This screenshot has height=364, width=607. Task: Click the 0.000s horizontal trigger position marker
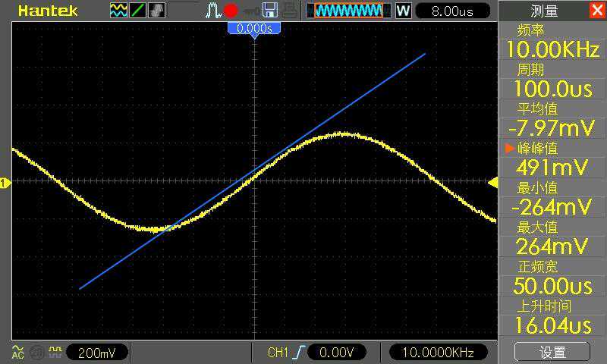(x=254, y=28)
